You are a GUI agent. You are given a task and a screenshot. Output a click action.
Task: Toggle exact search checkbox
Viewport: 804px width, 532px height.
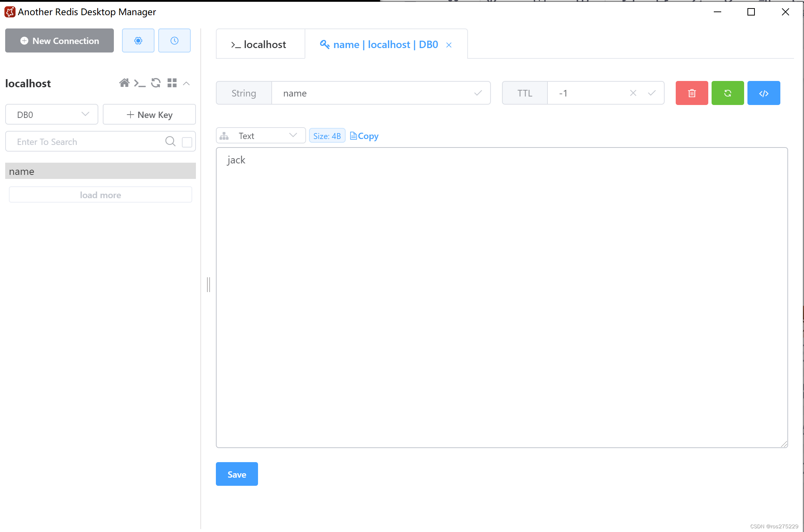pos(187,142)
